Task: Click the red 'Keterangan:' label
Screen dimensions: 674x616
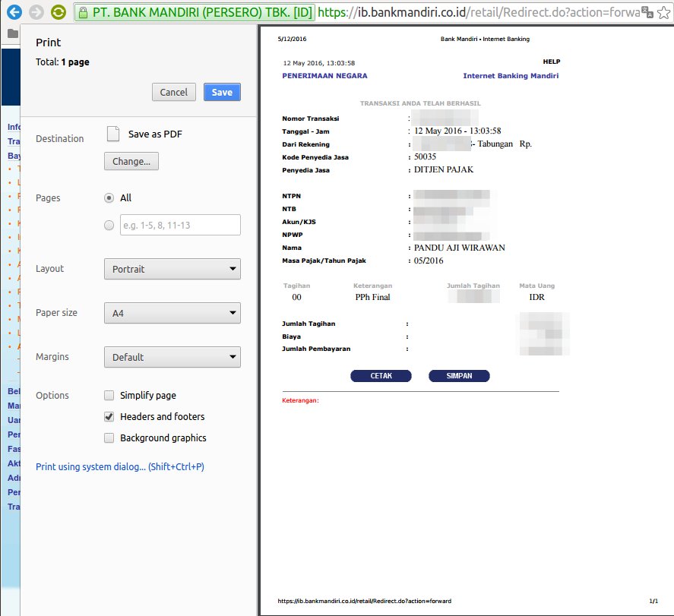Action: point(300,400)
